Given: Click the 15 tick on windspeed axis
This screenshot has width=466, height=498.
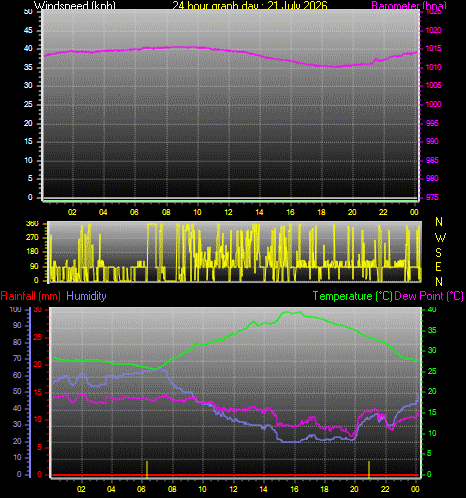Looking at the screenshot, I should 28,141.
